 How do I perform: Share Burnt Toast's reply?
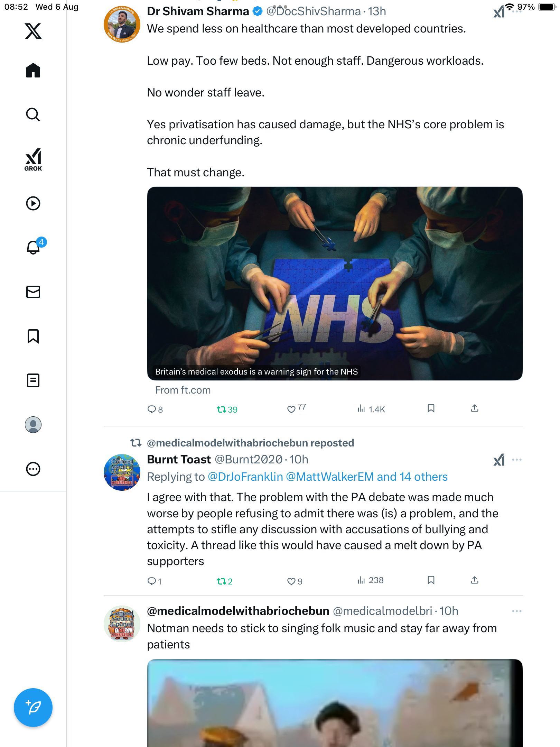(475, 580)
